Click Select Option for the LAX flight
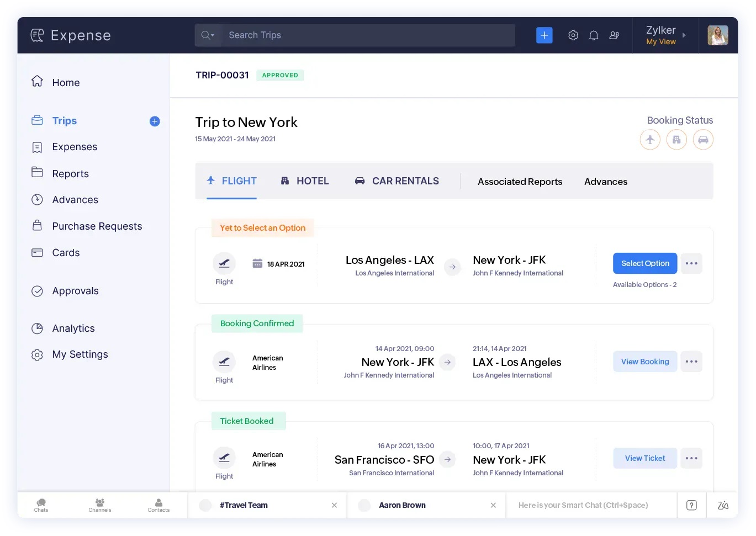Screen dimensions: 756x536 pos(644,263)
